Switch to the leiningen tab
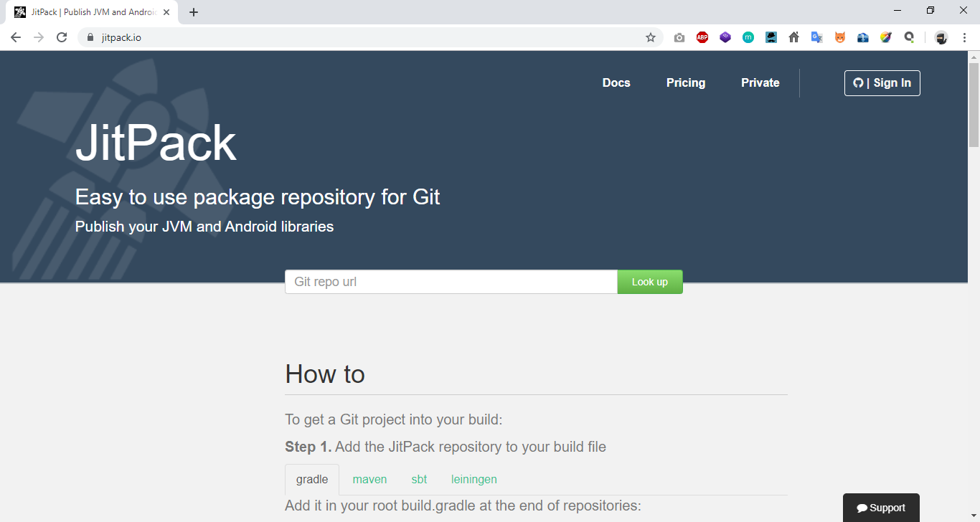Screen dimensions: 980x522 473,479
